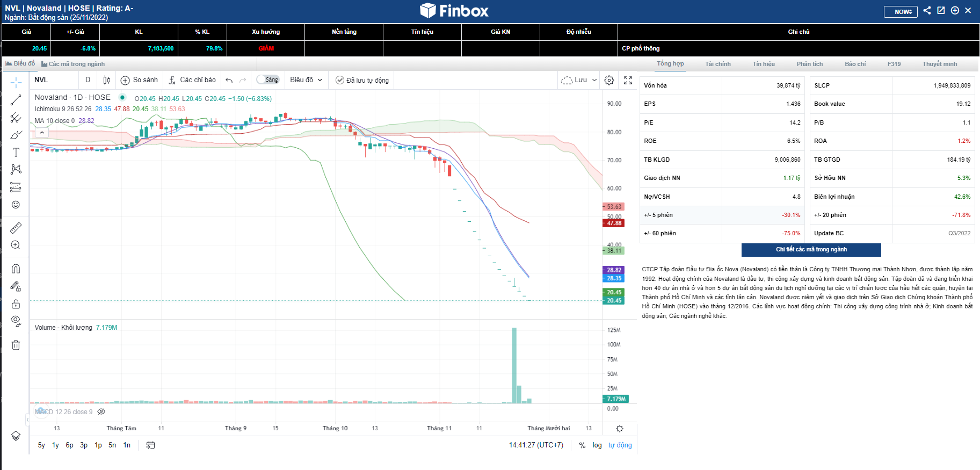Image resolution: width=980 pixels, height=470 pixels.
Task: Open the emoji icons tool
Action: 16,205
